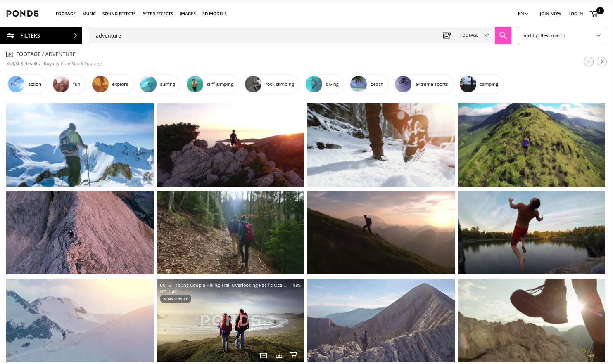Open the Footage media type dropdown

tap(474, 35)
